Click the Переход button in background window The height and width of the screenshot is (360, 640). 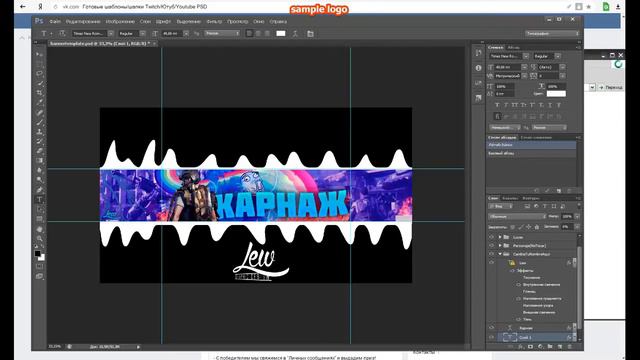611,87
